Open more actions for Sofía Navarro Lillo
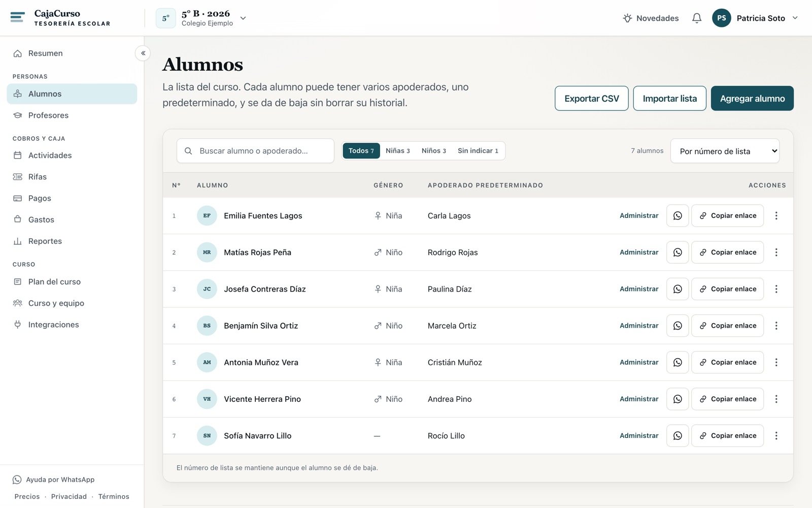Image resolution: width=812 pixels, height=508 pixels. tap(776, 435)
